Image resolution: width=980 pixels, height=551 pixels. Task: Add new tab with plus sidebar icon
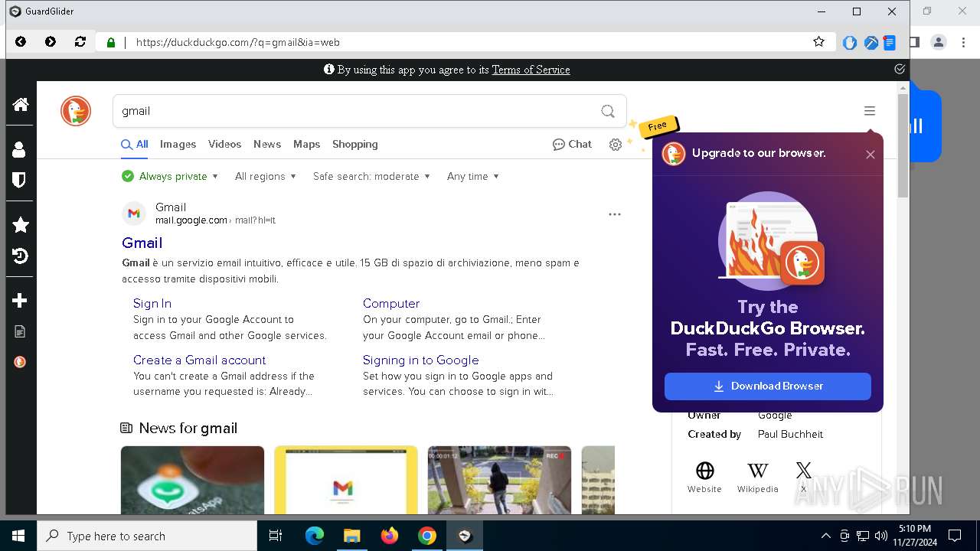pos(20,301)
